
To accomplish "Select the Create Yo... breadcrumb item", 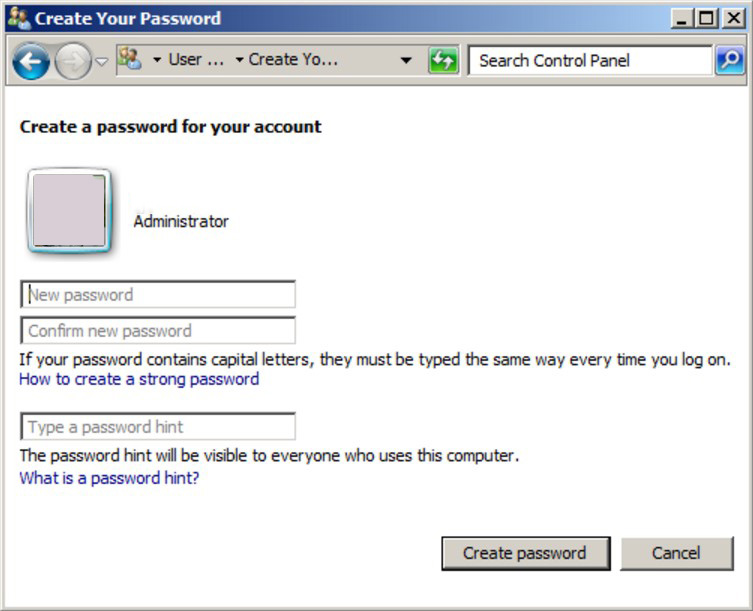I will coord(293,60).
